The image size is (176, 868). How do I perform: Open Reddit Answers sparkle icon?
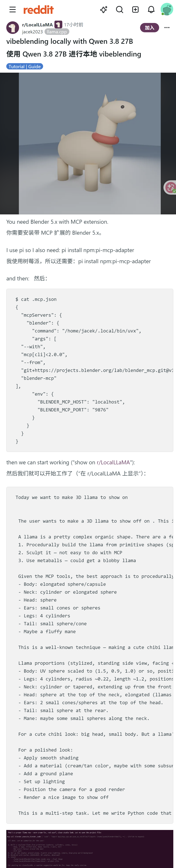coord(104,10)
